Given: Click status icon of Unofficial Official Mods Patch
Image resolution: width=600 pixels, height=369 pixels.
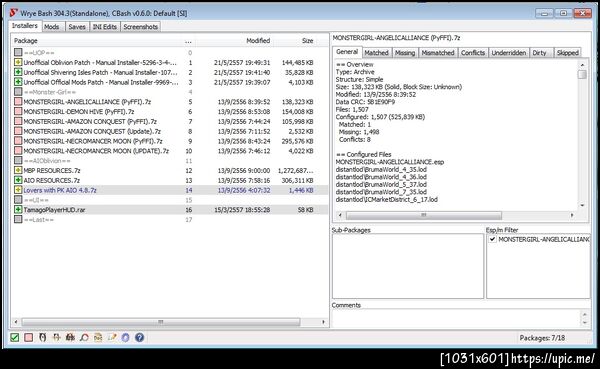Looking at the screenshot, I should [x=18, y=82].
